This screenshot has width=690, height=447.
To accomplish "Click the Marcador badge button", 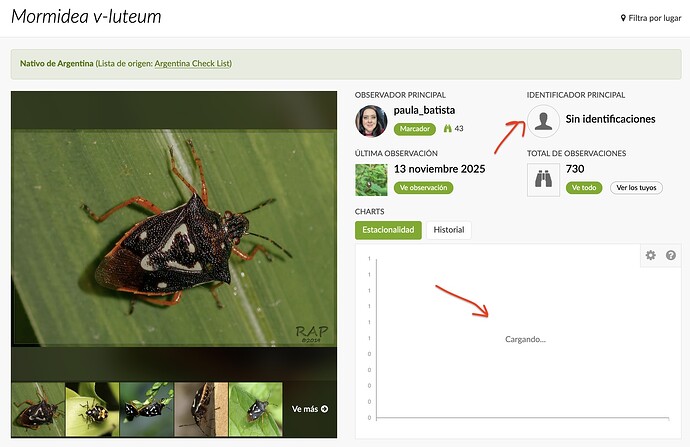I will coord(415,129).
